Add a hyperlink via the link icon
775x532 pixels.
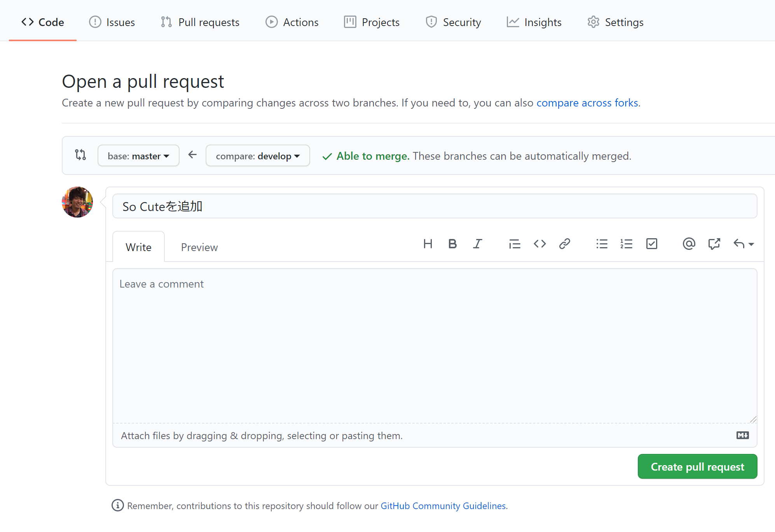[x=564, y=244]
